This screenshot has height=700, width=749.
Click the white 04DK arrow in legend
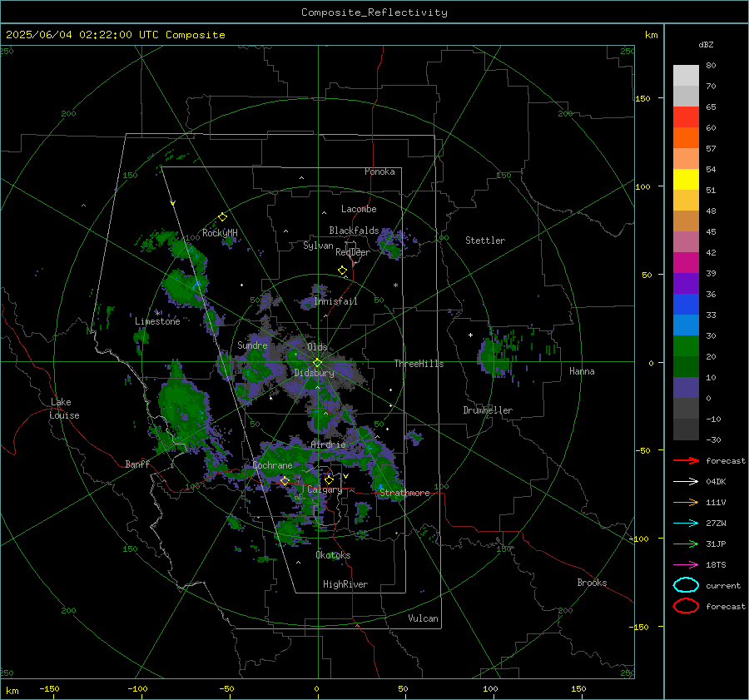point(686,482)
